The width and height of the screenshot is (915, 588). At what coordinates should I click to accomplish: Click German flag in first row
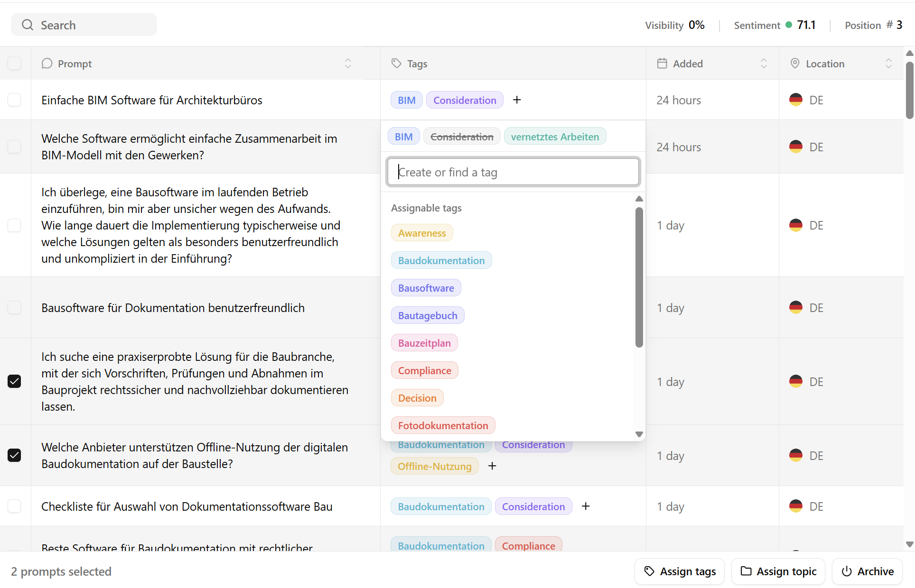795,100
